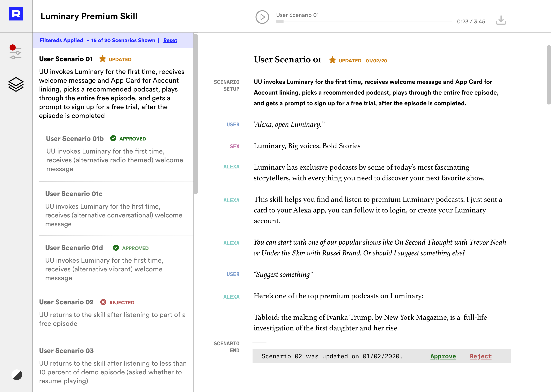Viewport: 551px width, 392px height.
Task: Click 'Scenario 02 was updated on 01/02/2020.' text
Action: 332,356
